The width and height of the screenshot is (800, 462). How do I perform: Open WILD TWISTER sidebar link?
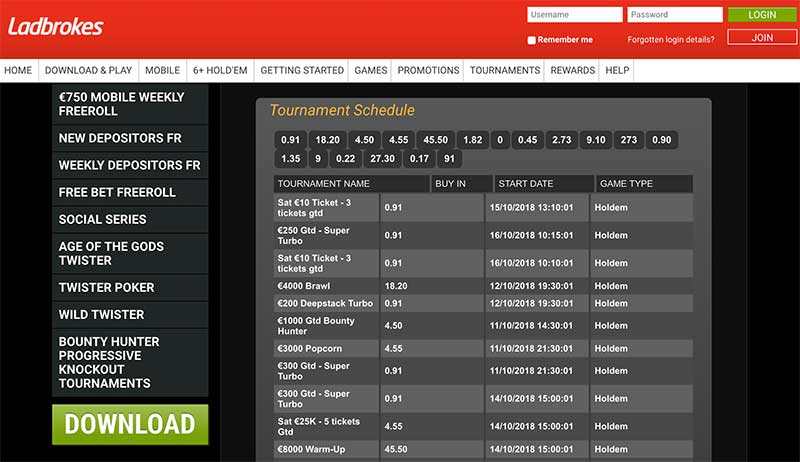coord(130,315)
